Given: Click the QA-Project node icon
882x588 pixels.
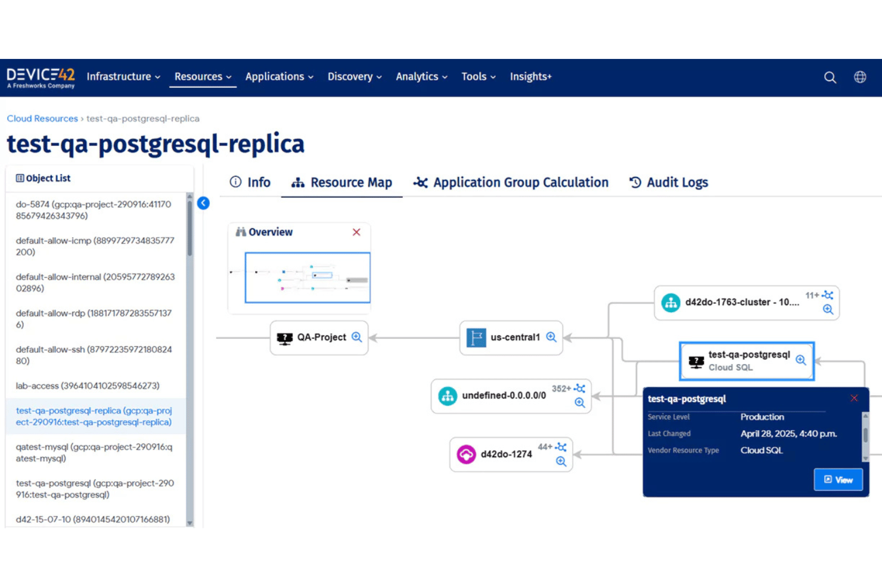Looking at the screenshot, I should [x=285, y=338].
